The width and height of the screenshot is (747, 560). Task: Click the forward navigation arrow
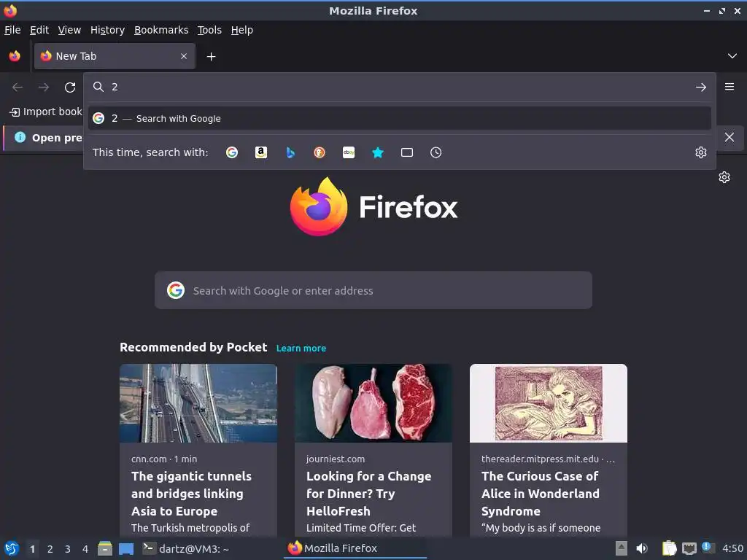[x=44, y=87]
